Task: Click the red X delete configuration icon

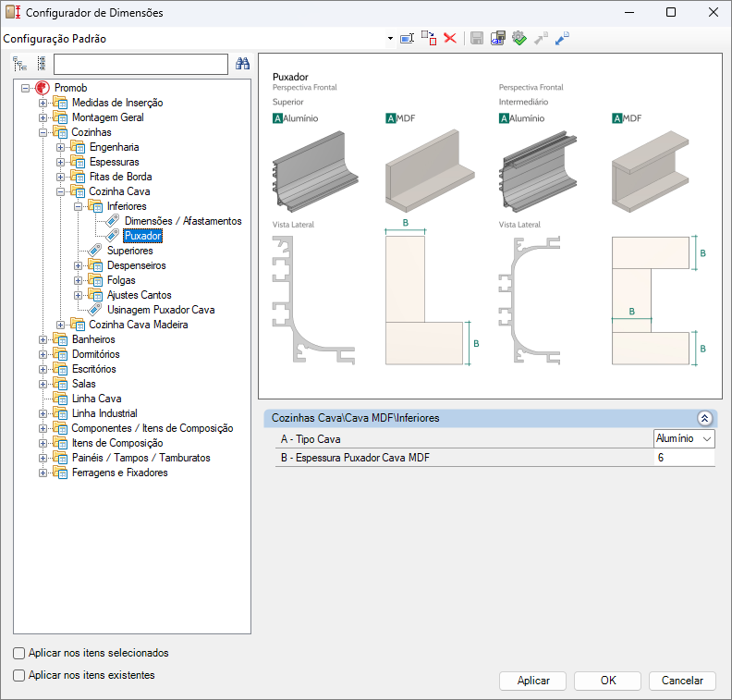Action: [450, 38]
